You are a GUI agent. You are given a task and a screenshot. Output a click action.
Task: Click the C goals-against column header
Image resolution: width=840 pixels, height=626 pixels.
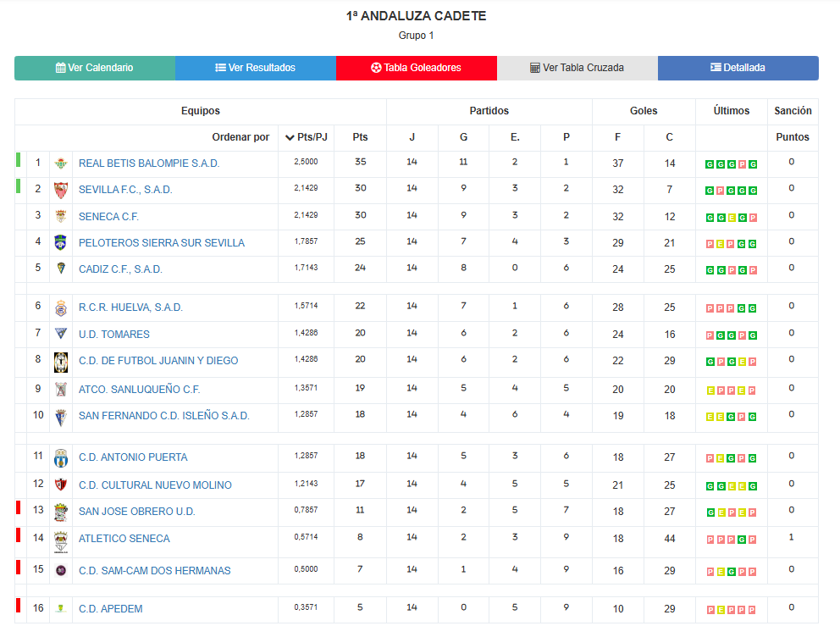pos(669,137)
